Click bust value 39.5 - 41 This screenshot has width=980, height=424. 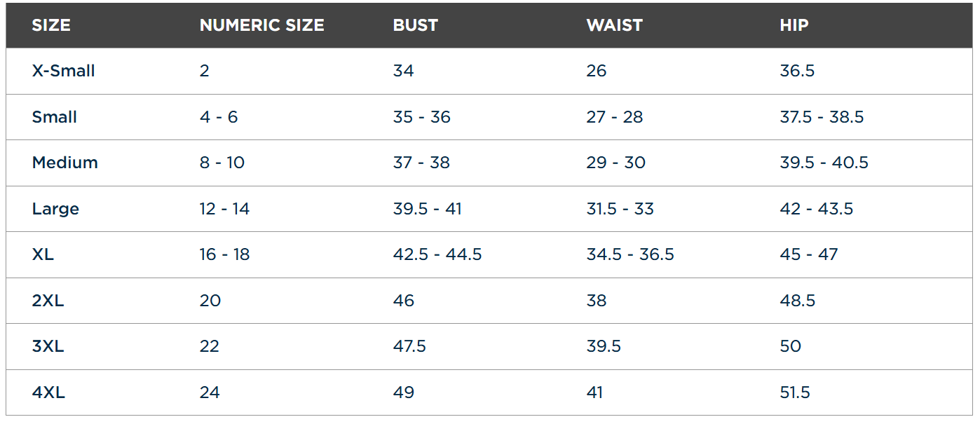point(427,209)
